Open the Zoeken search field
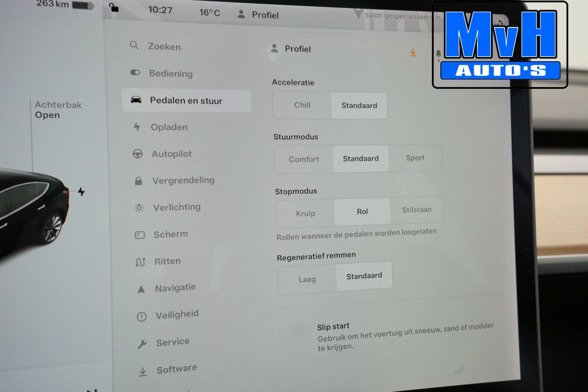The image size is (588, 392). [166, 46]
